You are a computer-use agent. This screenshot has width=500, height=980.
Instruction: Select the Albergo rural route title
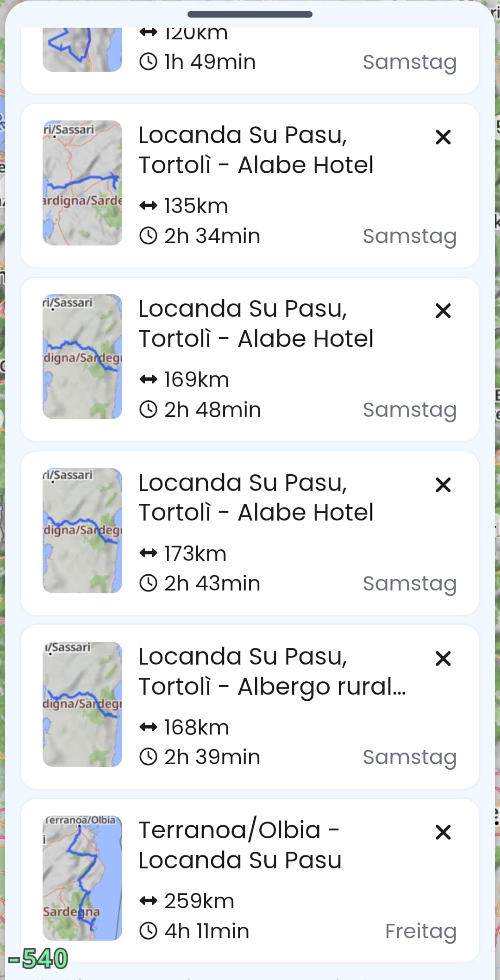[x=272, y=671]
